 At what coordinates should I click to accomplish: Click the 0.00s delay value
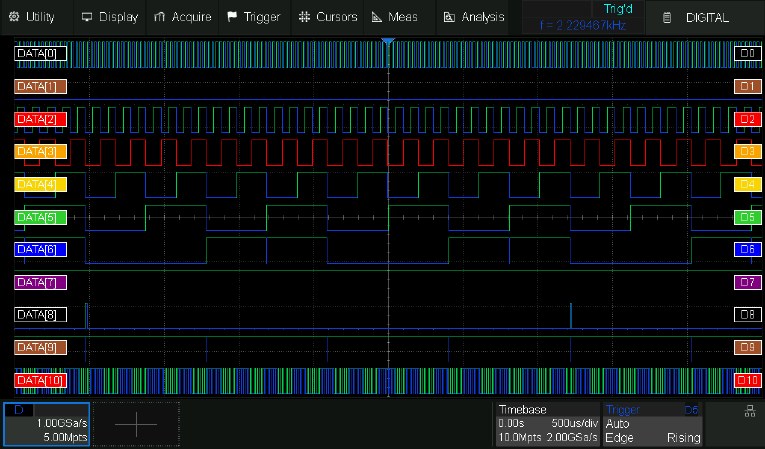[x=511, y=423]
